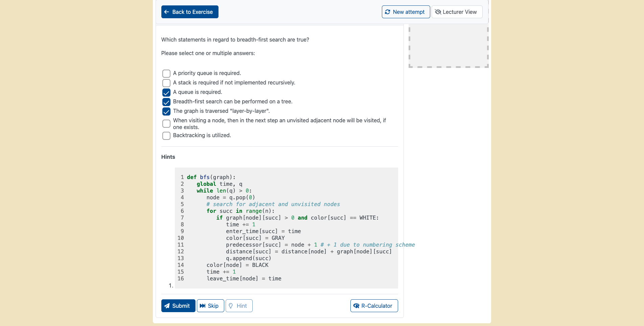Uncheck 'A queue is required' checkbox
This screenshot has width=644, height=326.
pyautogui.click(x=166, y=93)
